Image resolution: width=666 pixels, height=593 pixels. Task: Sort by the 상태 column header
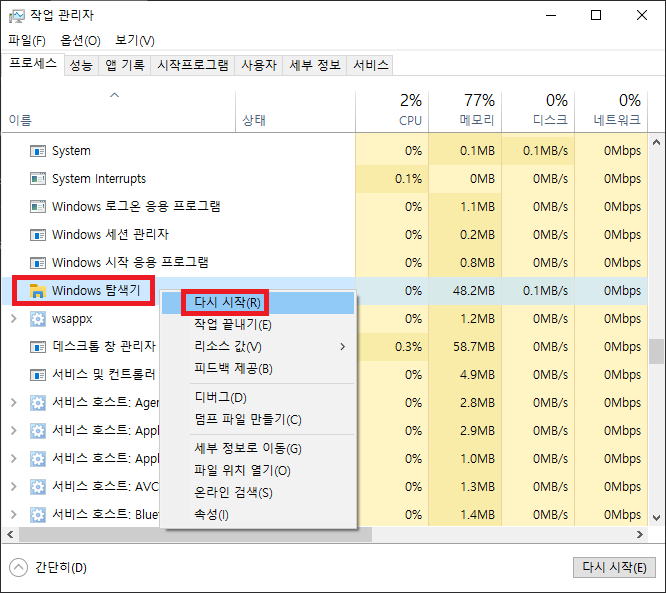[295, 111]
